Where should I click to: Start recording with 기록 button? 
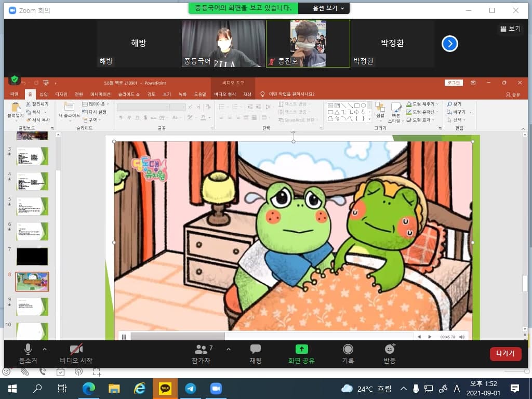point(348,353)
